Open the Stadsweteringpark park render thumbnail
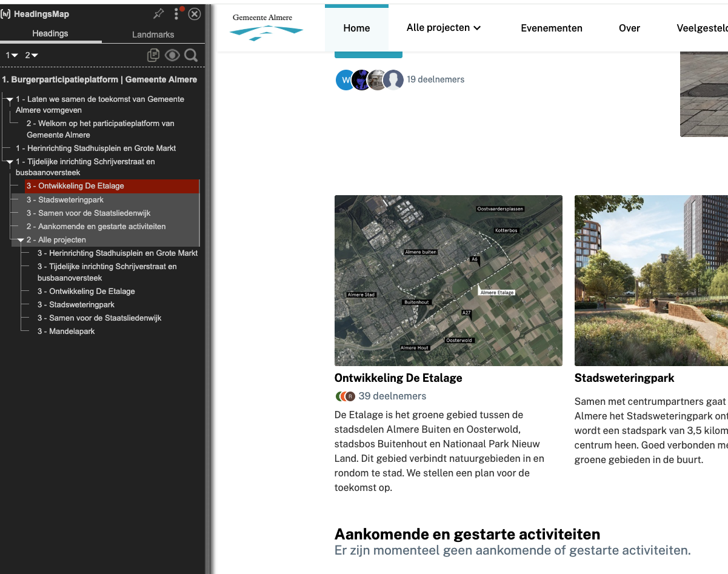Viewport: 728px width, 574px height. point(651,281)
